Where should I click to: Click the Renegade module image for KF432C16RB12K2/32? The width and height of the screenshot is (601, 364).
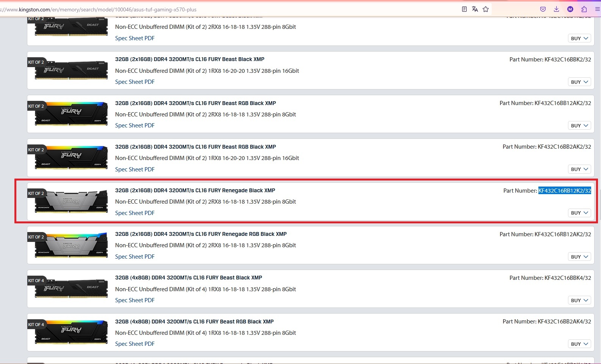click(x=71, y=201)
